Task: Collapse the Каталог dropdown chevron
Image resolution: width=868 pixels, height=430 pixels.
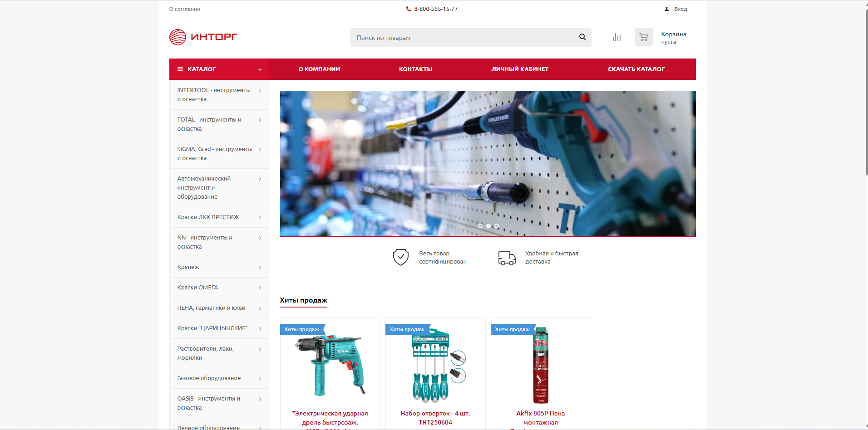Action: (x=260, y=69)
